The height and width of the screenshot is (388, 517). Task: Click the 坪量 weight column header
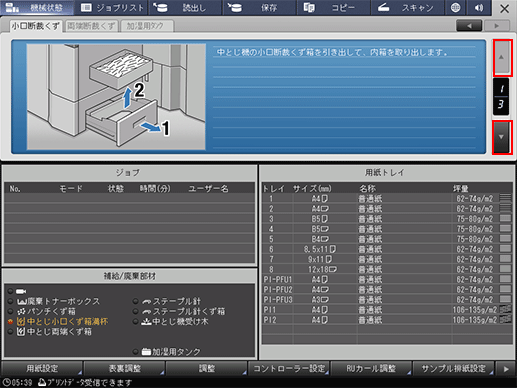(x=460, y=189)
